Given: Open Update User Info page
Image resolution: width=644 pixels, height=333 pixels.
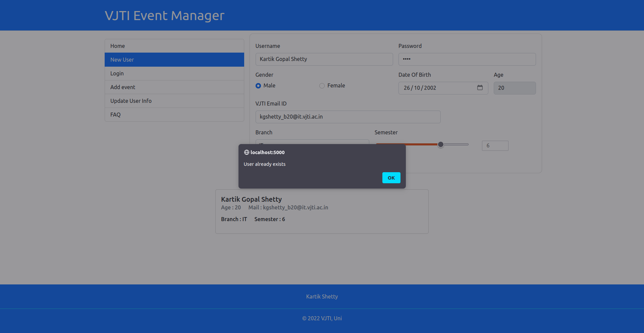Looking at the screenshot, I should click(x=174, y=101).
